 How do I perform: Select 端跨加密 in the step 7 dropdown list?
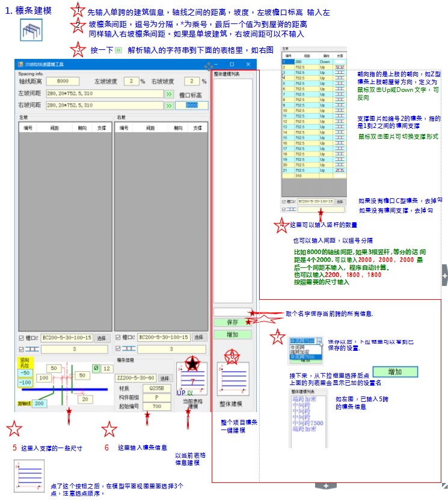299,352
